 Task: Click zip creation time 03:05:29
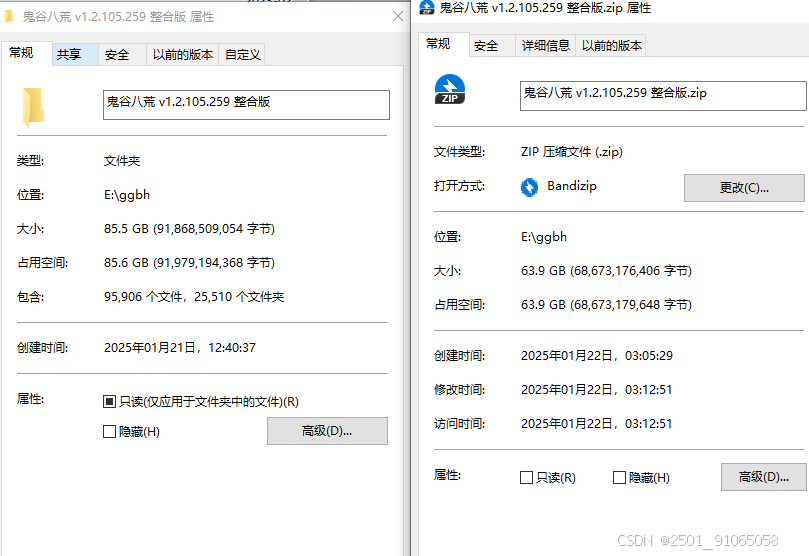click(597, 355)
